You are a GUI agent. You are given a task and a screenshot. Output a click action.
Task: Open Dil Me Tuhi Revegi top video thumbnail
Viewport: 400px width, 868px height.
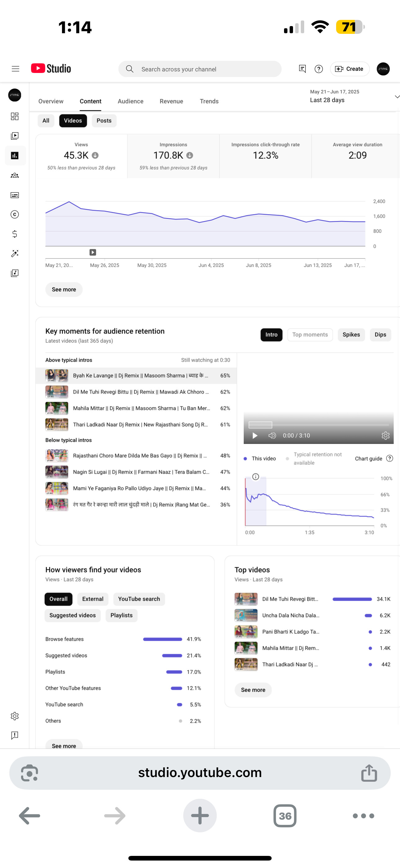[x=246, y=599]
